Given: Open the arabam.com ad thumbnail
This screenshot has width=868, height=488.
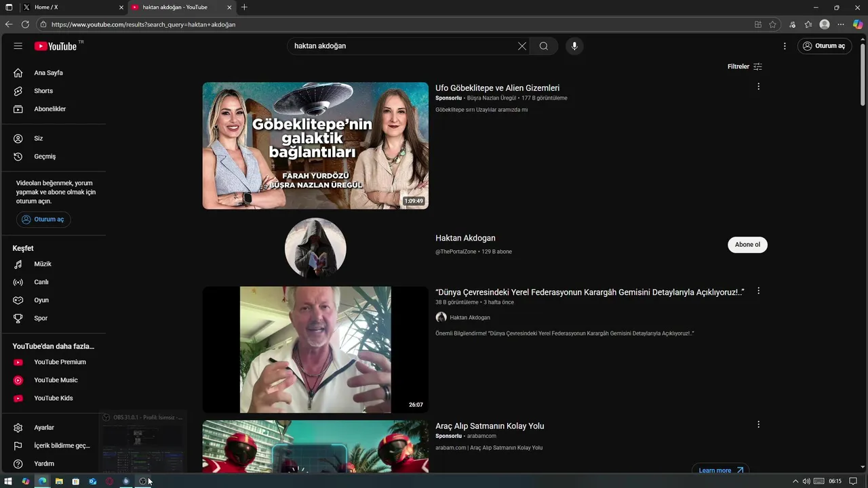Looking at the screenshot, I should click(315, 446).
